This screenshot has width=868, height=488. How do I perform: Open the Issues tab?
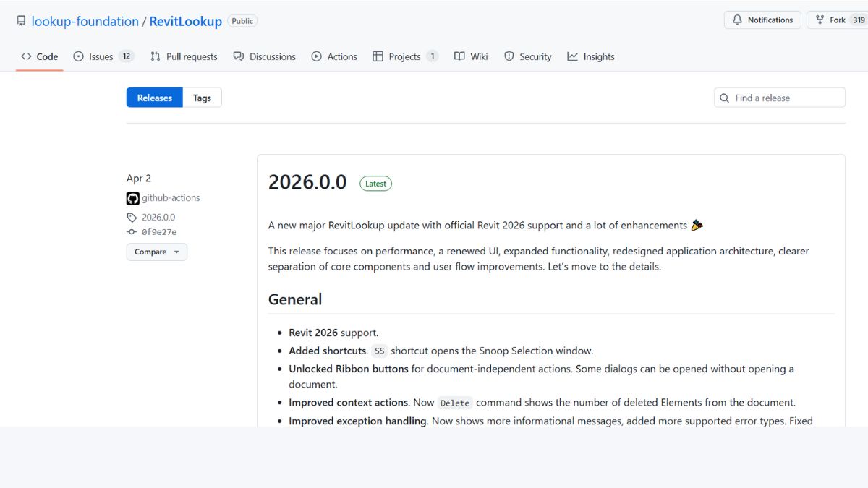(x=103, y=56)
